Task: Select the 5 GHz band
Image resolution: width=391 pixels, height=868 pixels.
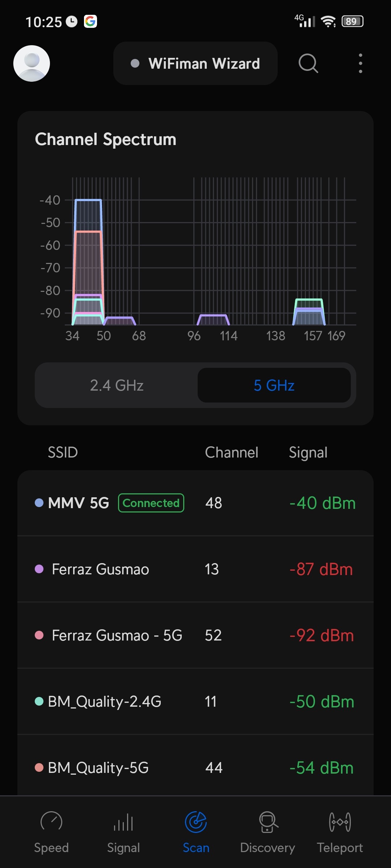Action: [274, 385]
